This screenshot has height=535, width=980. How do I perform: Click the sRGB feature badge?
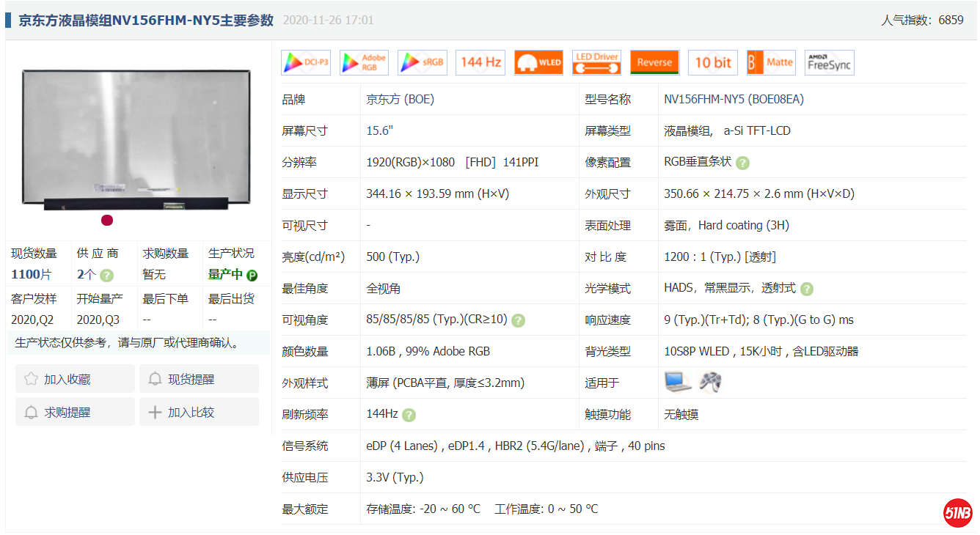[x=423, y=63]
